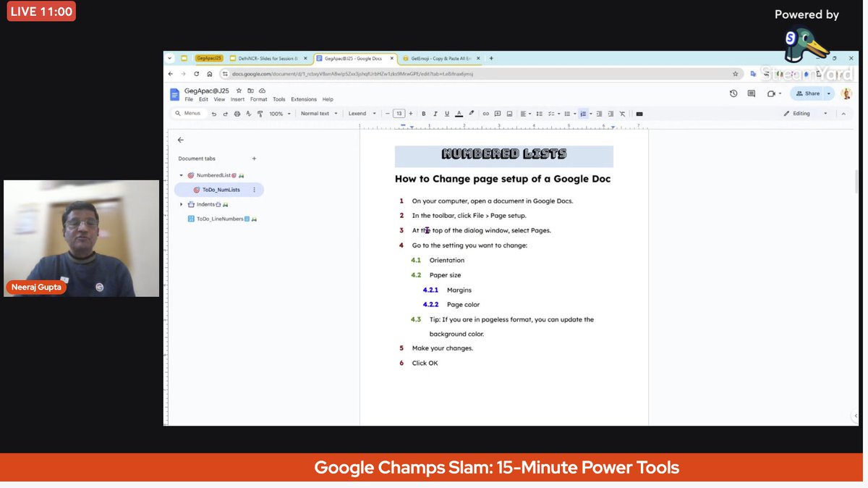Open the Edit menu
The image size is (868, 488).
tap(203, 99)
